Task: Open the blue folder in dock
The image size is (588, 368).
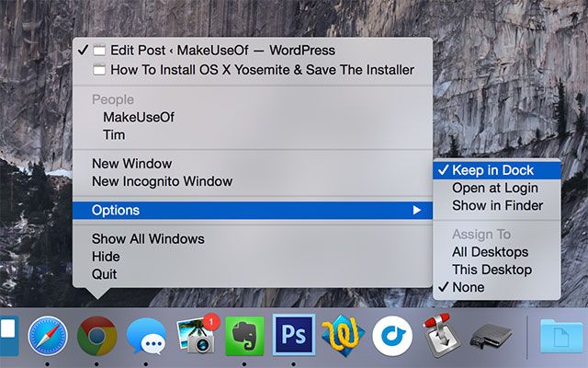Action: (562, 337)
